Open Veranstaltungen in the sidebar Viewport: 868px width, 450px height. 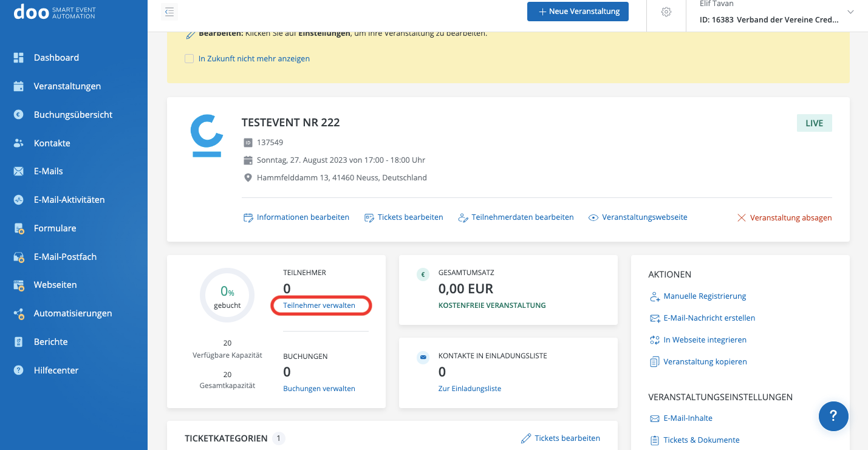tap(67, 86)
